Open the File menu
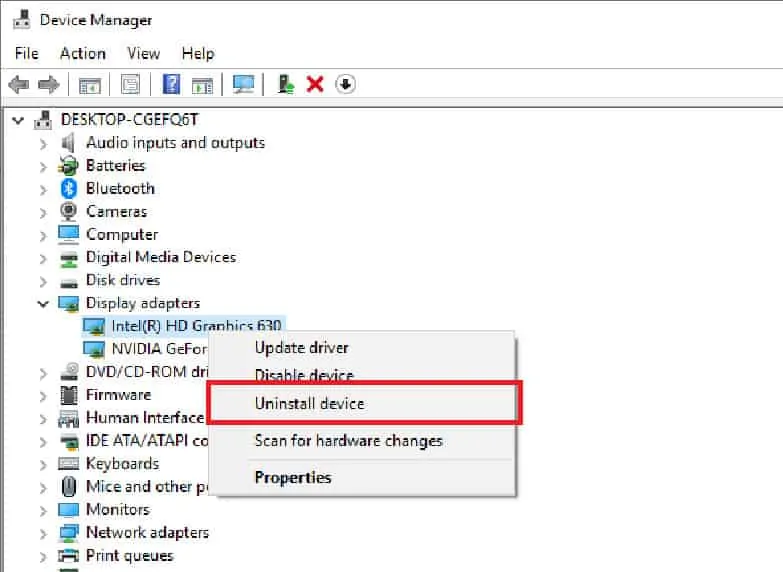 tap(26, 53)
